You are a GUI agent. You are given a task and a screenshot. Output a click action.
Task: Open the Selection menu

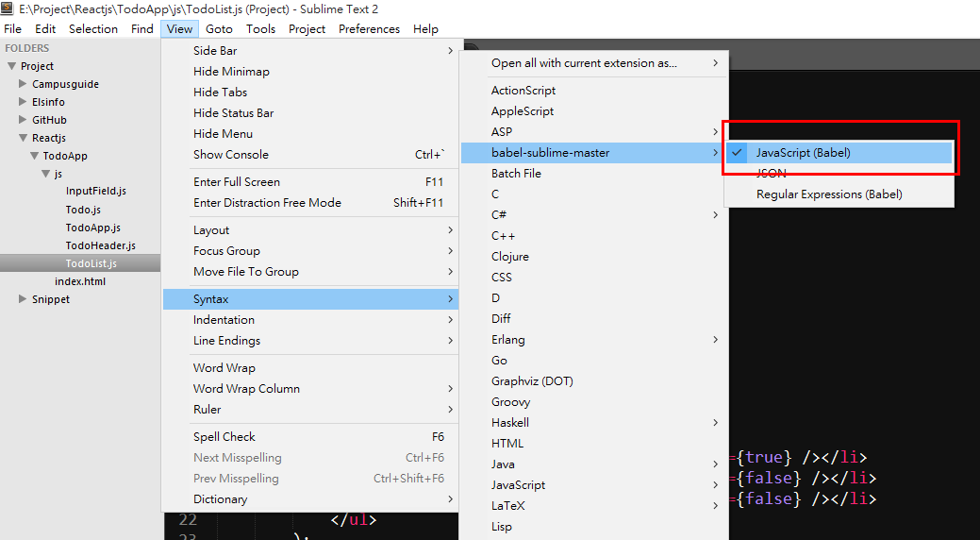(x=93, y=28)
